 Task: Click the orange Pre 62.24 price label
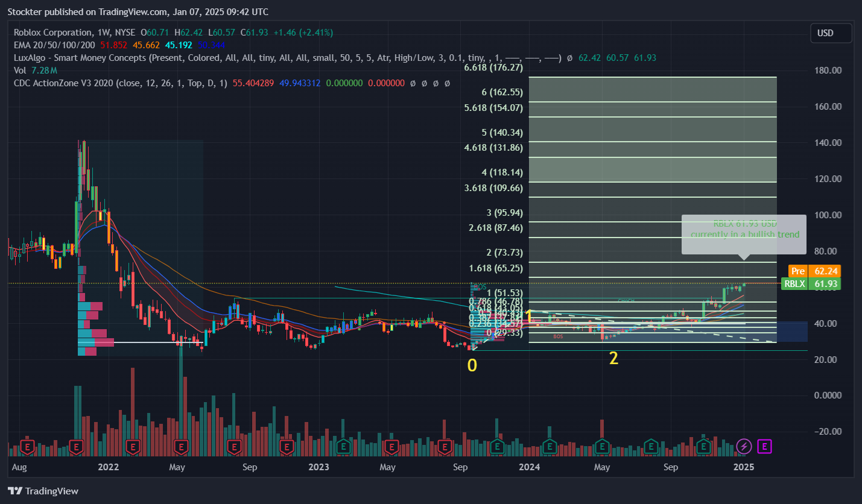point(814,271)
